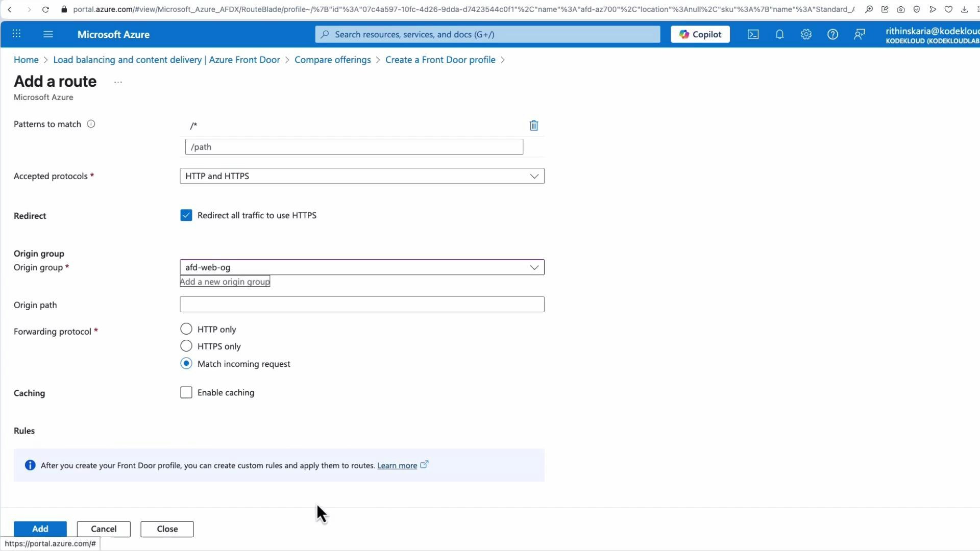Uncheck Redirect all traffic to use HTTPS
This screenshot has height=551, width=980.
coord(186,215)
